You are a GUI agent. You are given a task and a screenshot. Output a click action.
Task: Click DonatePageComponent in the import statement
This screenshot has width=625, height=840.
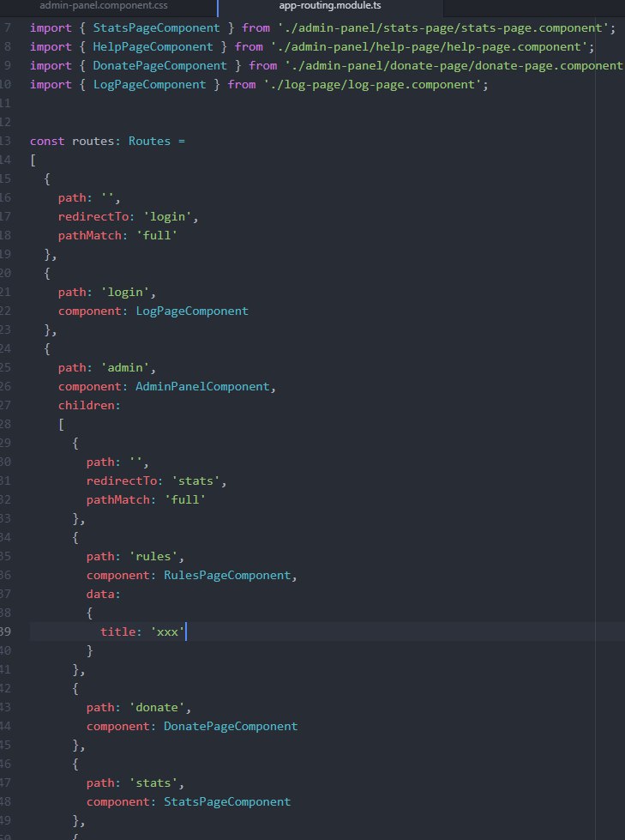[x=160, y=65]
